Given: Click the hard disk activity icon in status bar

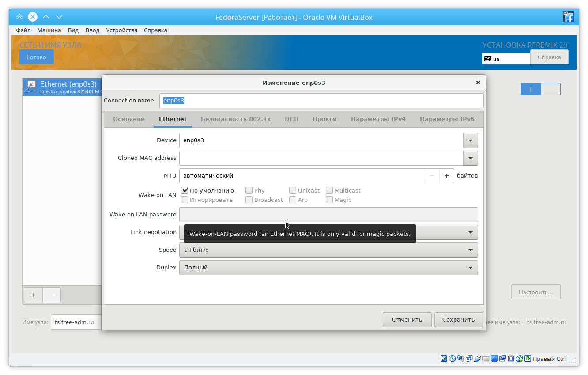Looking at the screenshot, I should (x=444, y=359).
